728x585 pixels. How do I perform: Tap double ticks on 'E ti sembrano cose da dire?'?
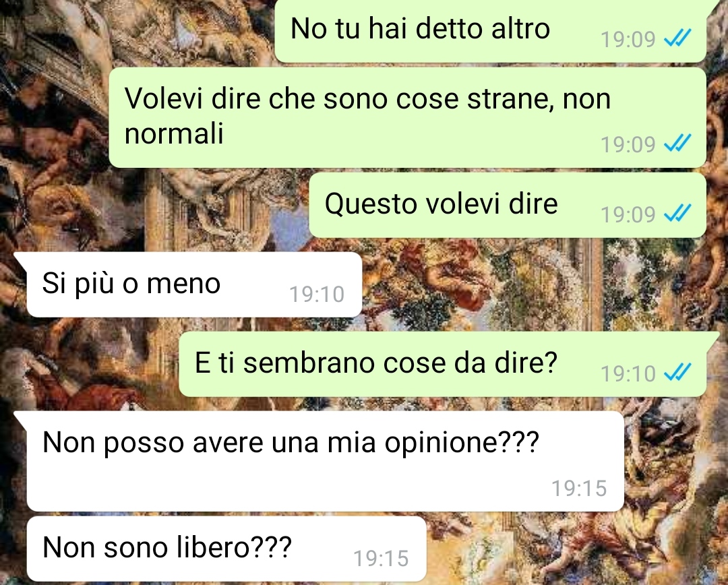678,372
